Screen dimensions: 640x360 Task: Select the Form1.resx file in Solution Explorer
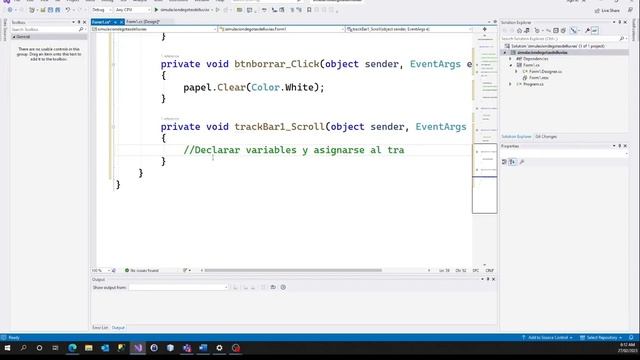tap(539, 78)
